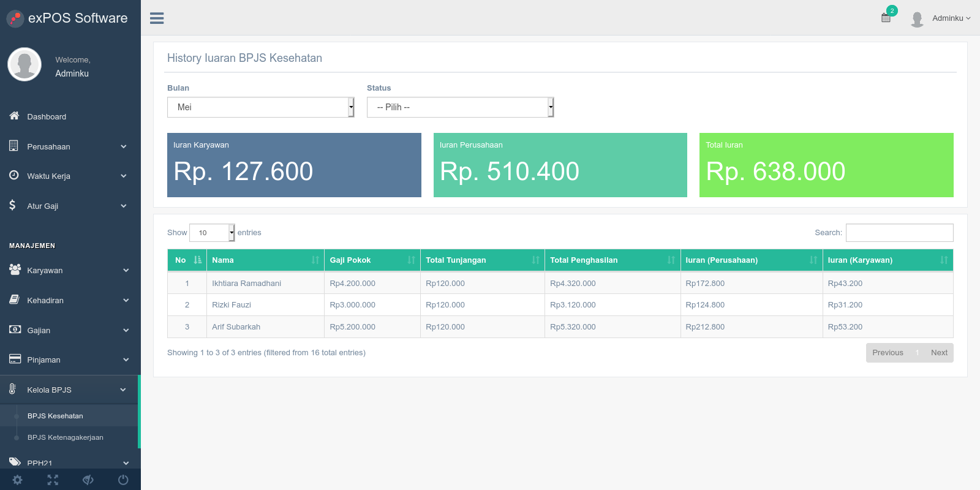980x490 pixels.
Task: Select BPJS Kesehatan submenu item
Action: coord(55,416)
